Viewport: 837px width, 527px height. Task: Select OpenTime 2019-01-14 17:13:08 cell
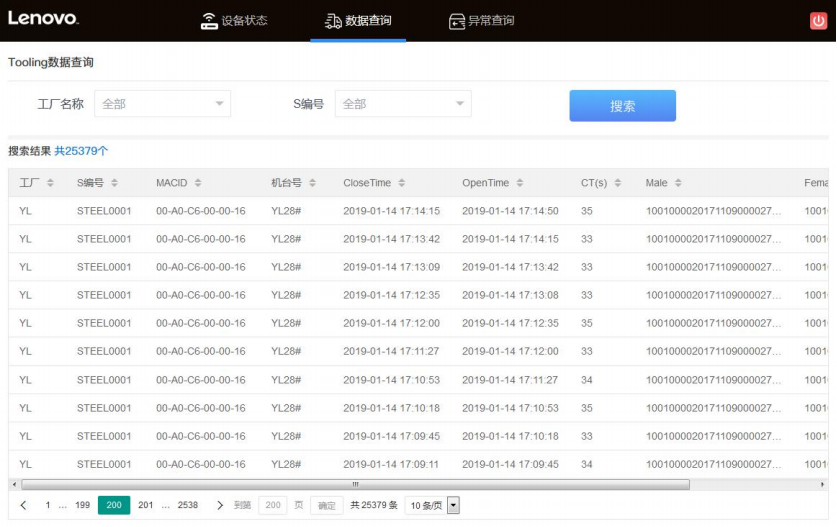click(510, 295)
